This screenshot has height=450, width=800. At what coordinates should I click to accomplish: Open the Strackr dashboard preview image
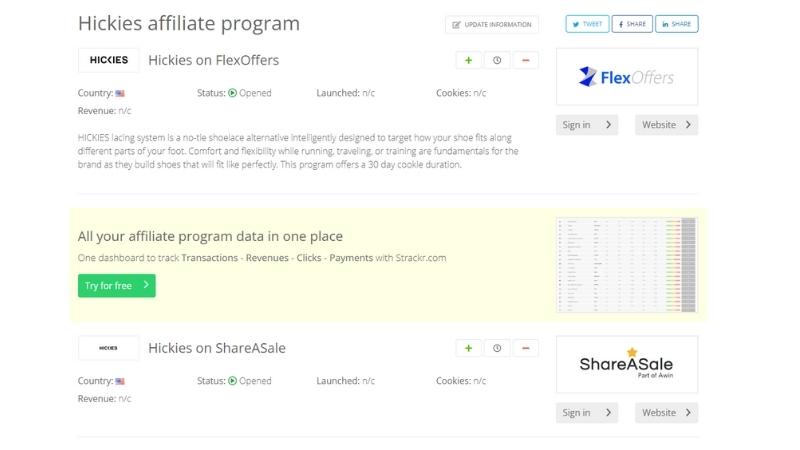click(x=627, y=265)
